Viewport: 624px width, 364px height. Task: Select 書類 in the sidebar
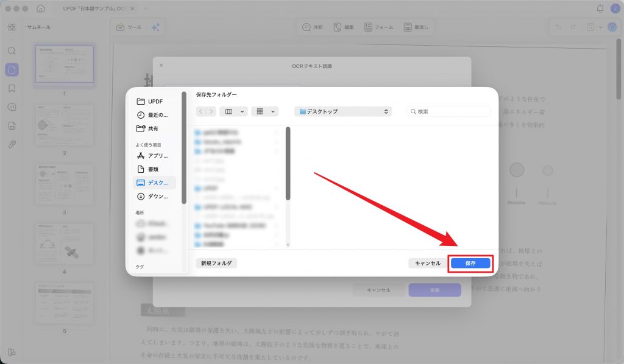click(155, 169)
